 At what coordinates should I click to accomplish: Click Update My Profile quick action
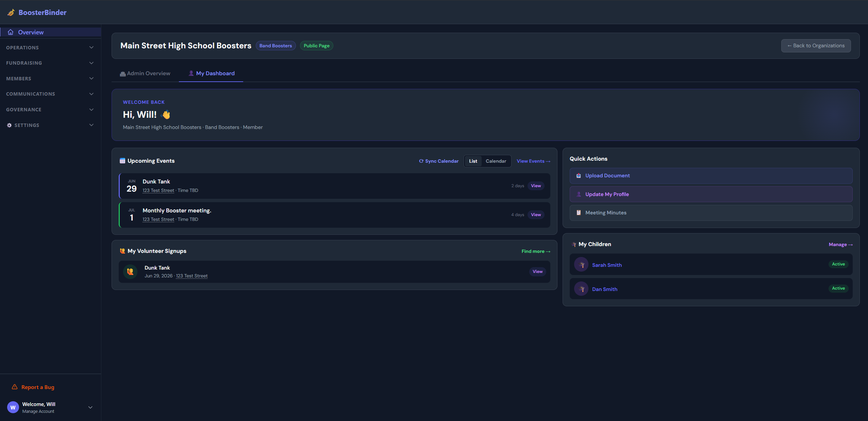pos(711,194)
